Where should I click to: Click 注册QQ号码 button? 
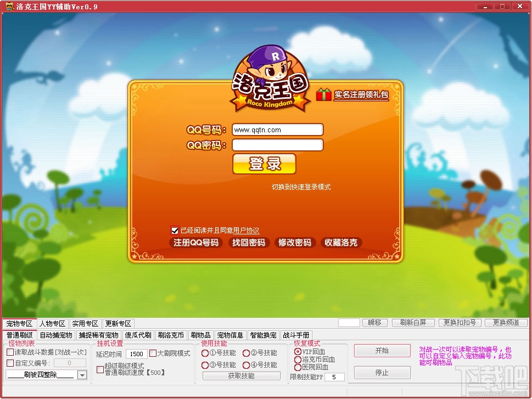196,243
